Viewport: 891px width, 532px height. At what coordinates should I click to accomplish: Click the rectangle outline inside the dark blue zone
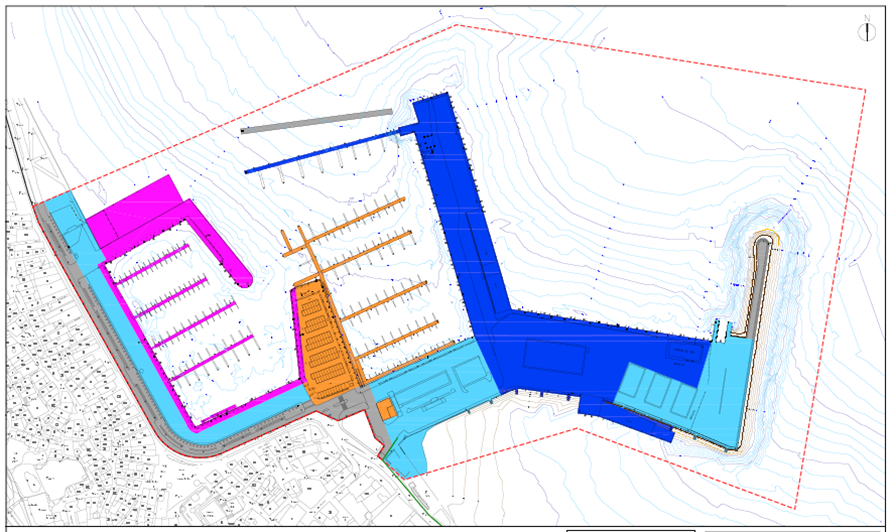552,357
